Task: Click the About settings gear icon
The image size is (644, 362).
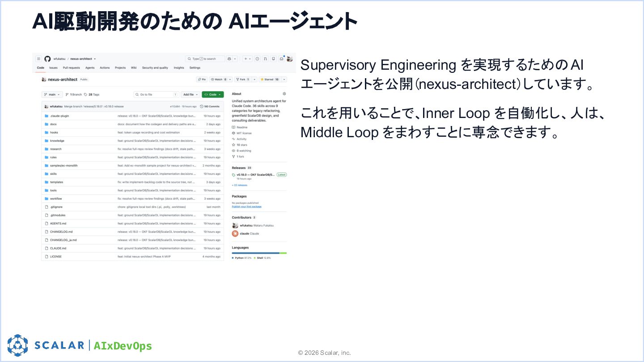Action: pos(284,94)
